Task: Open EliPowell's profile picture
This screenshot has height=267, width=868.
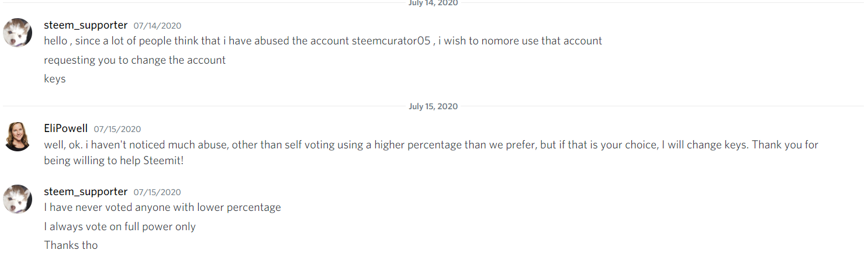Action: tap(18, 136)
